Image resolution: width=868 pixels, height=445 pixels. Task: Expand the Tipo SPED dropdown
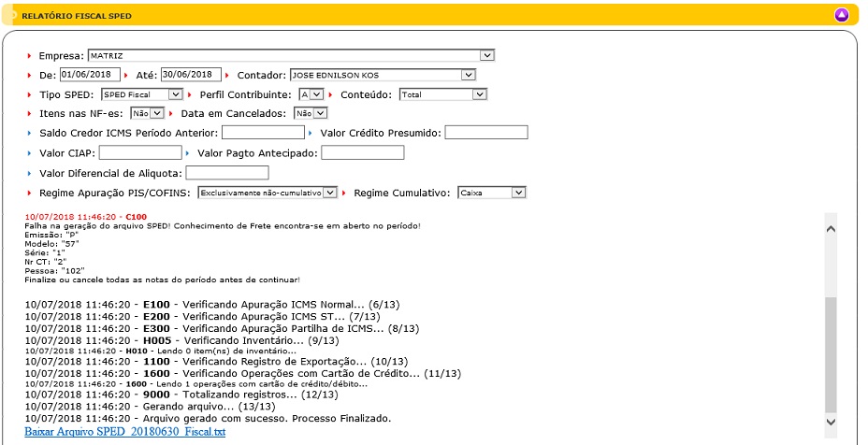(x=141, y=94)
